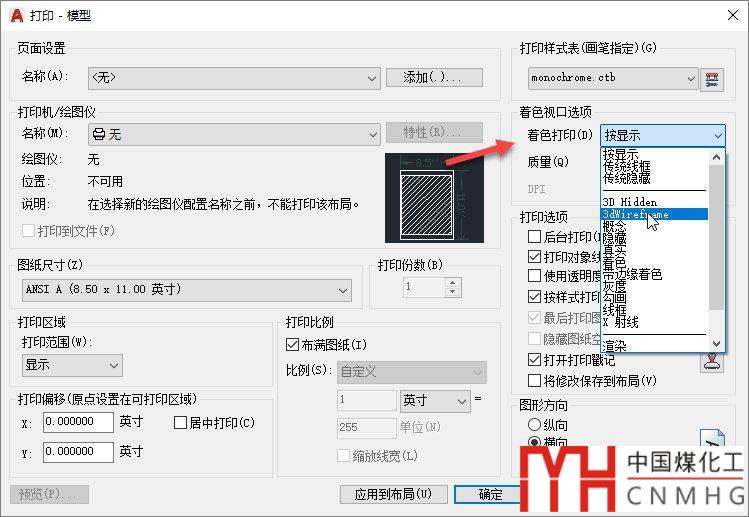Enable 将修改保存到布局 checkbox

click(x=535, y=381)
